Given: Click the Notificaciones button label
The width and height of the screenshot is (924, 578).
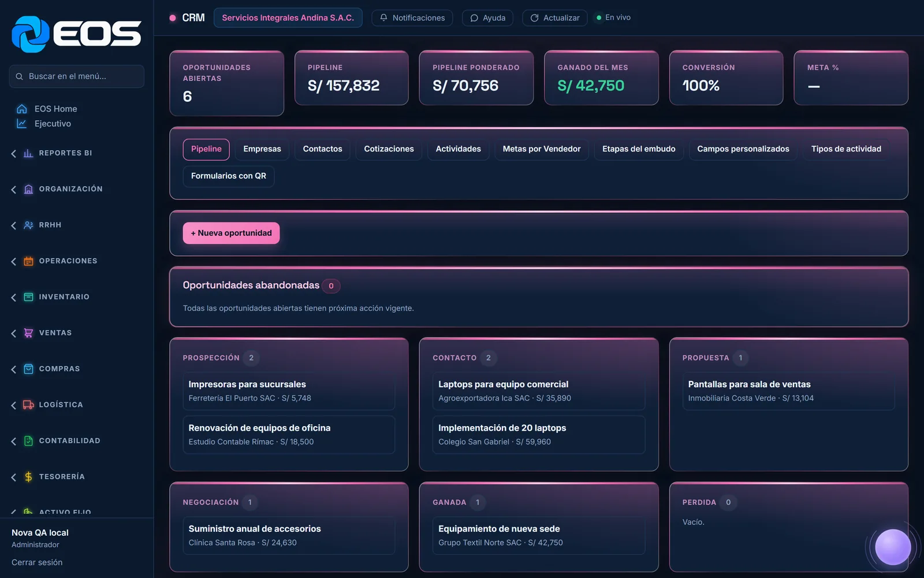Looking at the screenshot, I should pyautogui.click(x=419, y=18).
